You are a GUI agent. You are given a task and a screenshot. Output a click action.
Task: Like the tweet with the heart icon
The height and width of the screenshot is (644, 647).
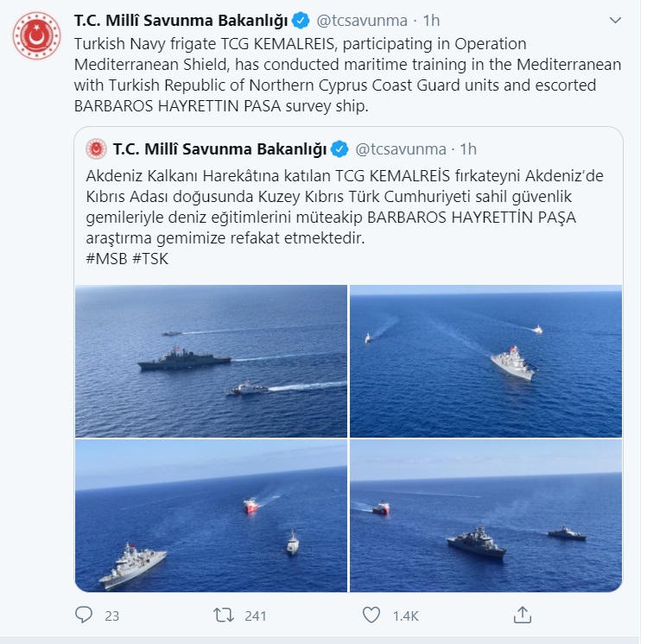[371, 616]
